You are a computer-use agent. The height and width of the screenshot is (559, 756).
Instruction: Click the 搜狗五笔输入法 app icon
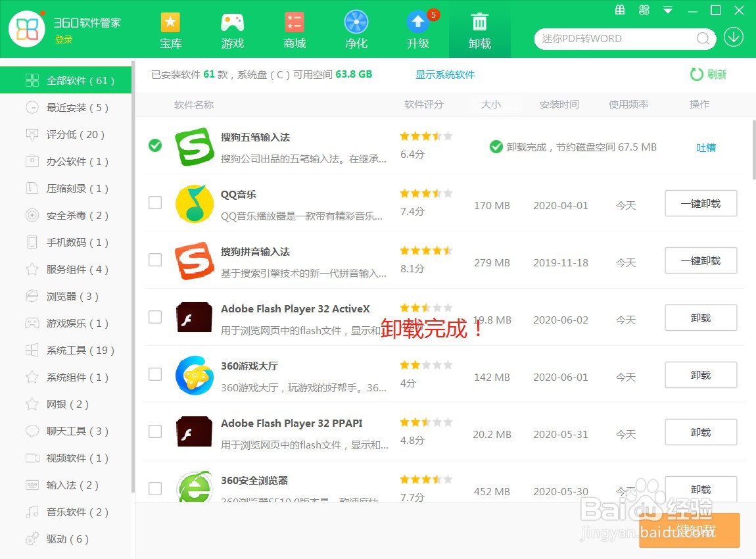point(195,146)
